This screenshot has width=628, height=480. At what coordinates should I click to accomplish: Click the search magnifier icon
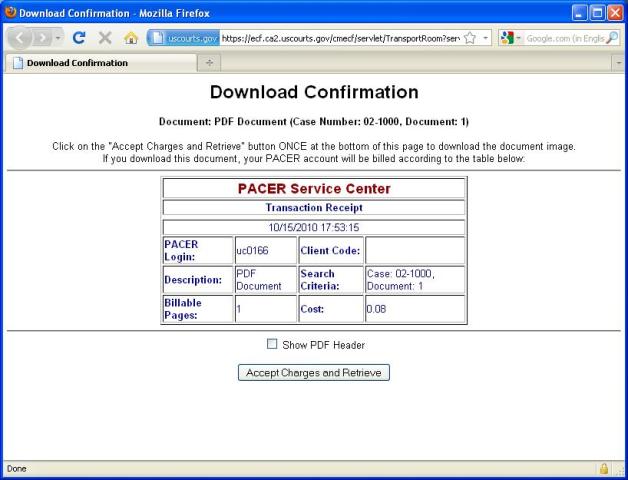(x=612, y=38)
